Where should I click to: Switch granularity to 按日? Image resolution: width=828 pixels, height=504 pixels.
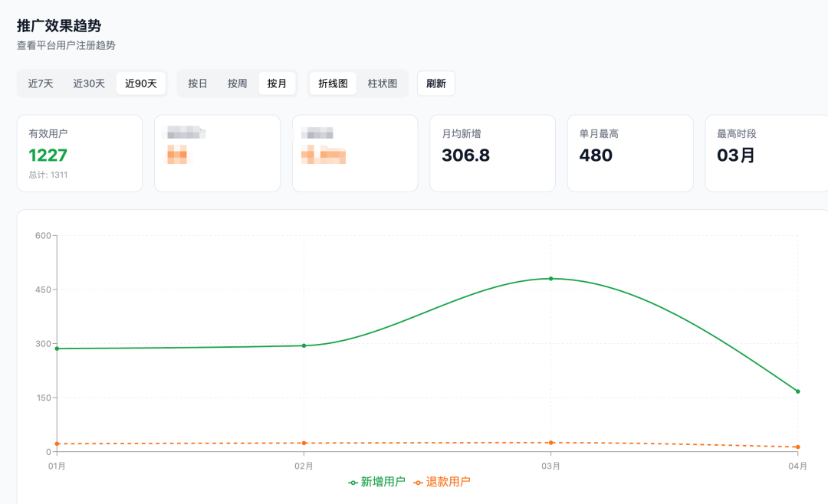(199, 83)
